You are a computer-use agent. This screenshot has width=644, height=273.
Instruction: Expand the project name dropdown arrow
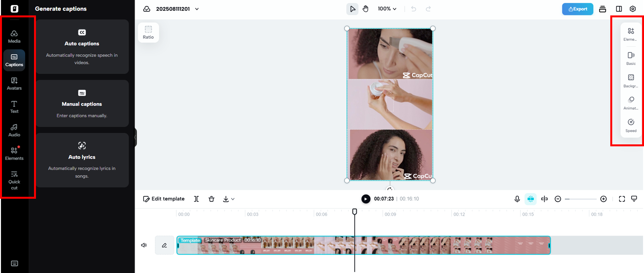pyautogui.click(x=197, y=9)
